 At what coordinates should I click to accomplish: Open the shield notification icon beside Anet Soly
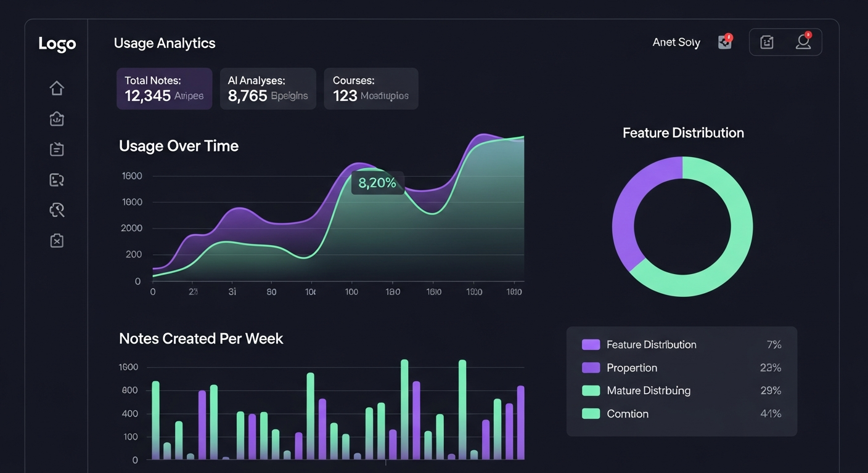725,42
